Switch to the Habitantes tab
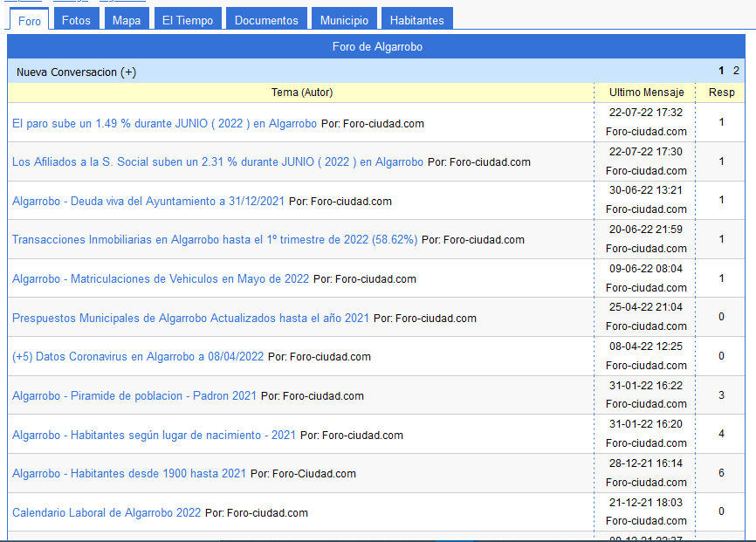Screen dimensions: 756x542 click(x=416, y=20)
